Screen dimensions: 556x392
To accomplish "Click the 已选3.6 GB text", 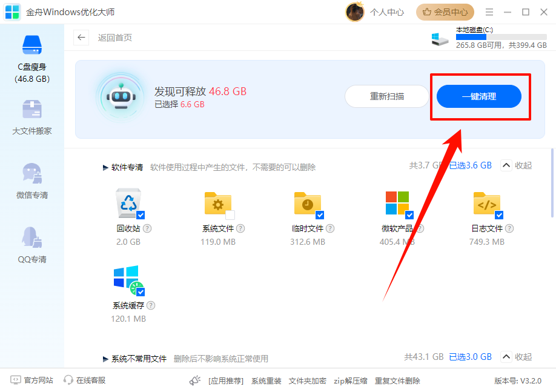I will click(x=471, y=165).
